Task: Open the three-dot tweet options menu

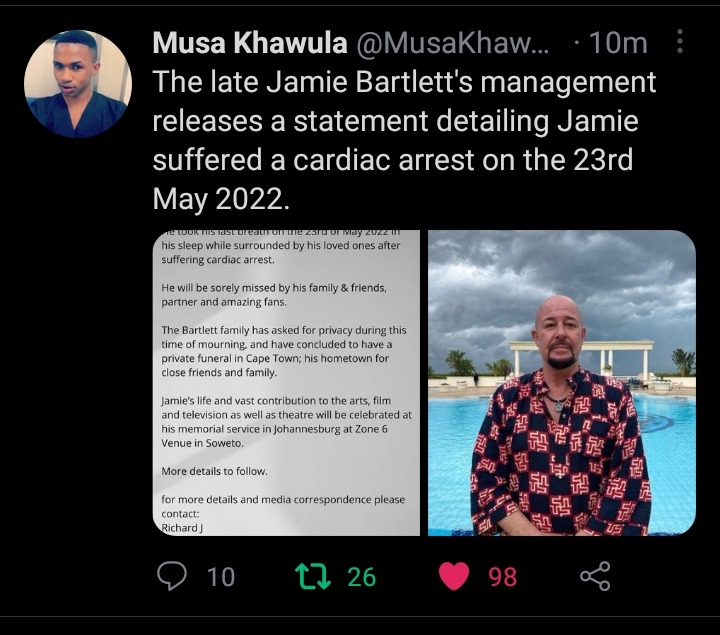Action: point(680,42)
